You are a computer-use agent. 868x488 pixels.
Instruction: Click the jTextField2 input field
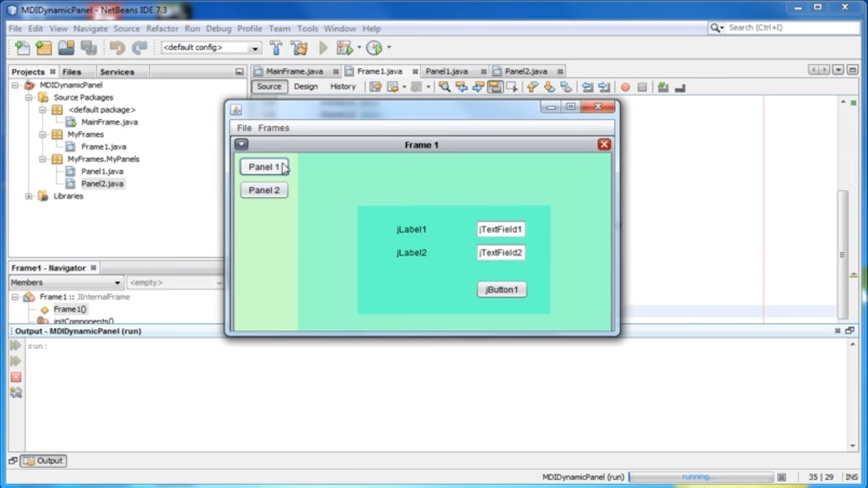501,253
